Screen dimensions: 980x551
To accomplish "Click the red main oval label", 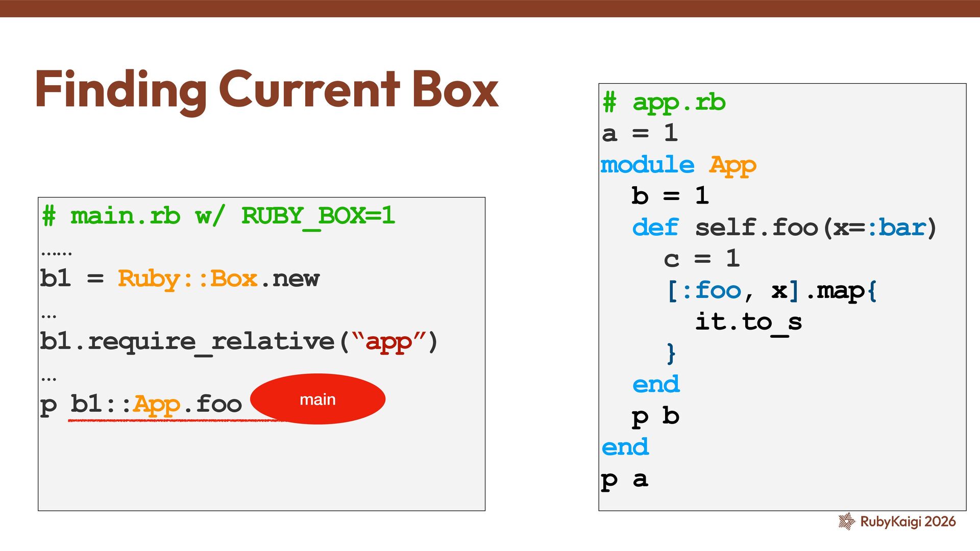I will 317,399.
